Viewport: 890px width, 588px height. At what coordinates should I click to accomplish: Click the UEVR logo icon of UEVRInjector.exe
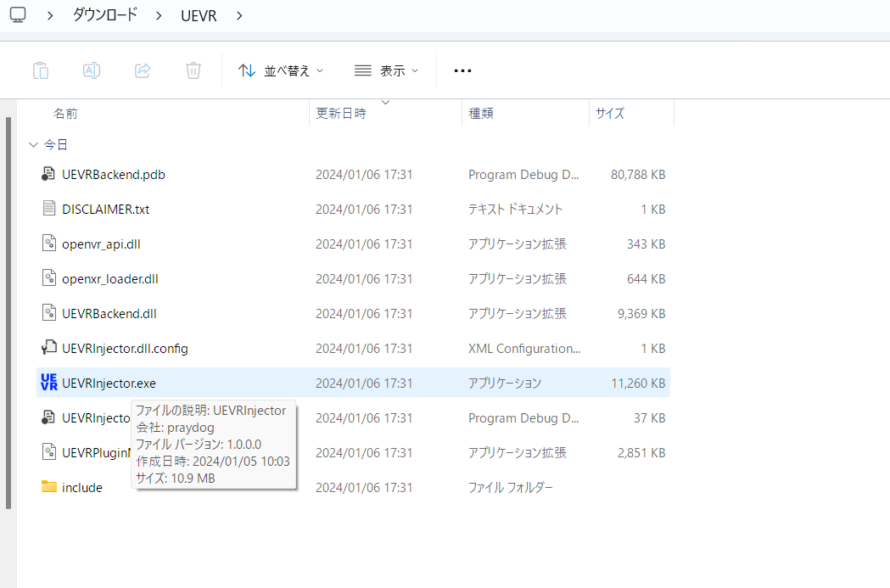tap(49, 383)
